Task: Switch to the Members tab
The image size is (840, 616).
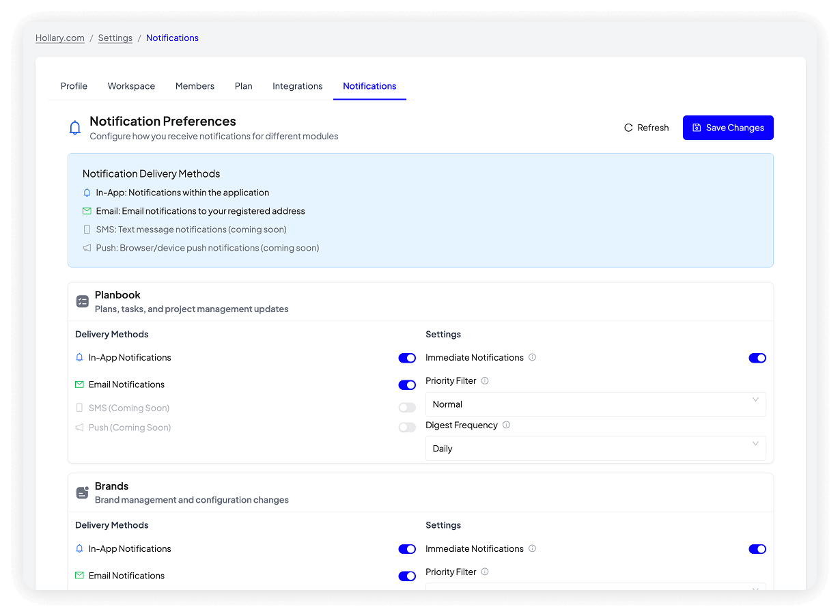Action: [x=195, y=86]
